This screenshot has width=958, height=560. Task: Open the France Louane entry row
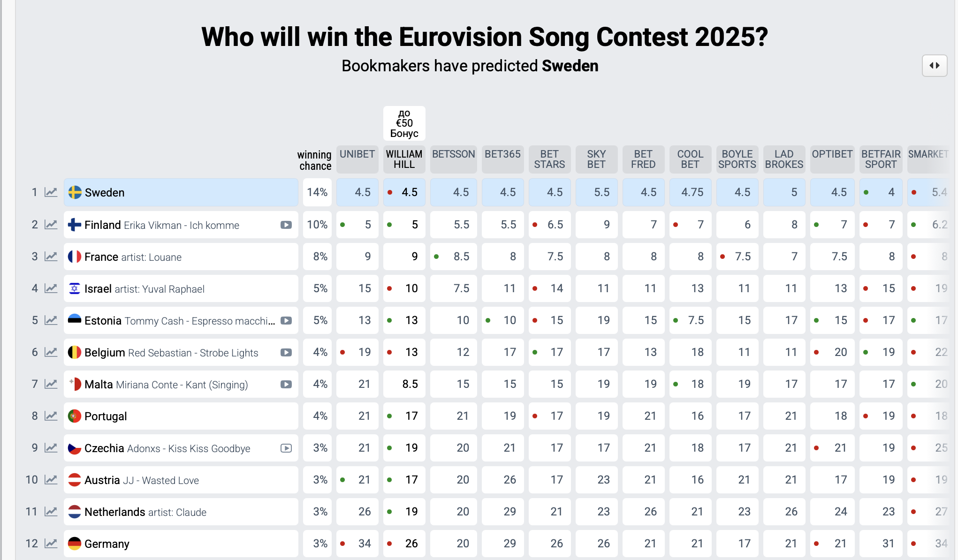(x=181, y=257)
